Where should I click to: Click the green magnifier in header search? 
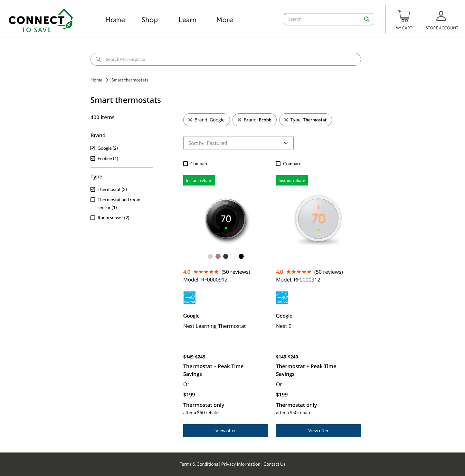click(x=366, y=19)
